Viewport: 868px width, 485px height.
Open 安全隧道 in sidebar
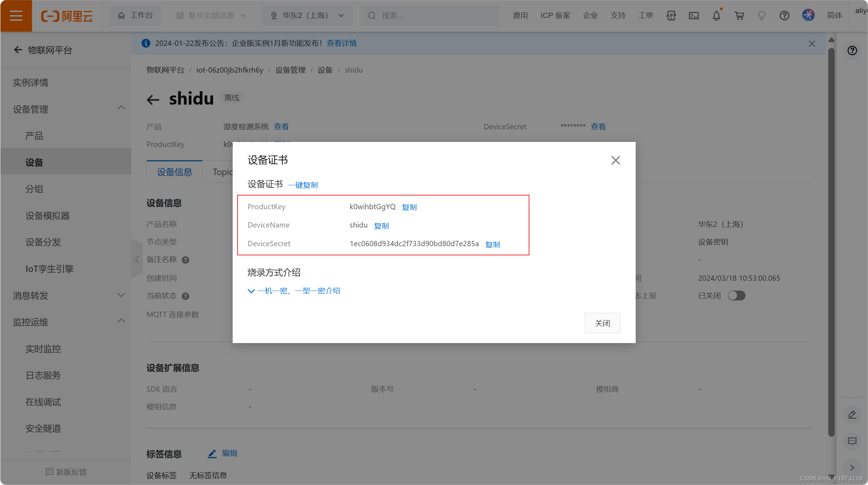pyautogui.click(x=43, y=429)
